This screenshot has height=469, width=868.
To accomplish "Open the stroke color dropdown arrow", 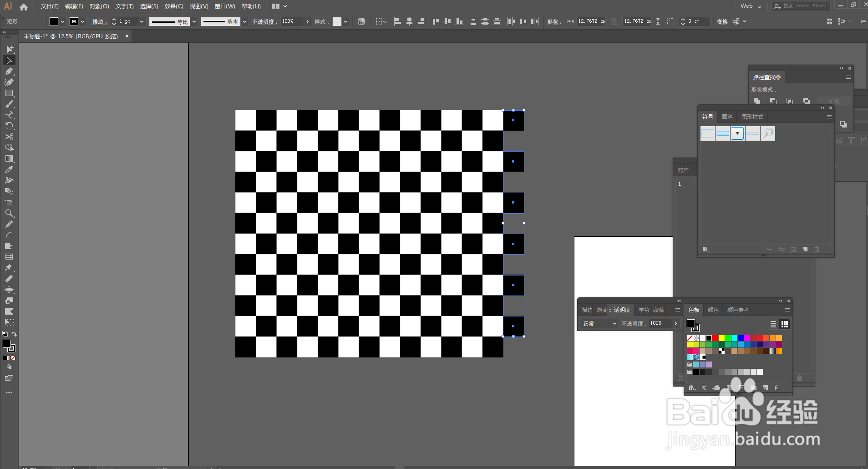I will [x=83, y=21].
